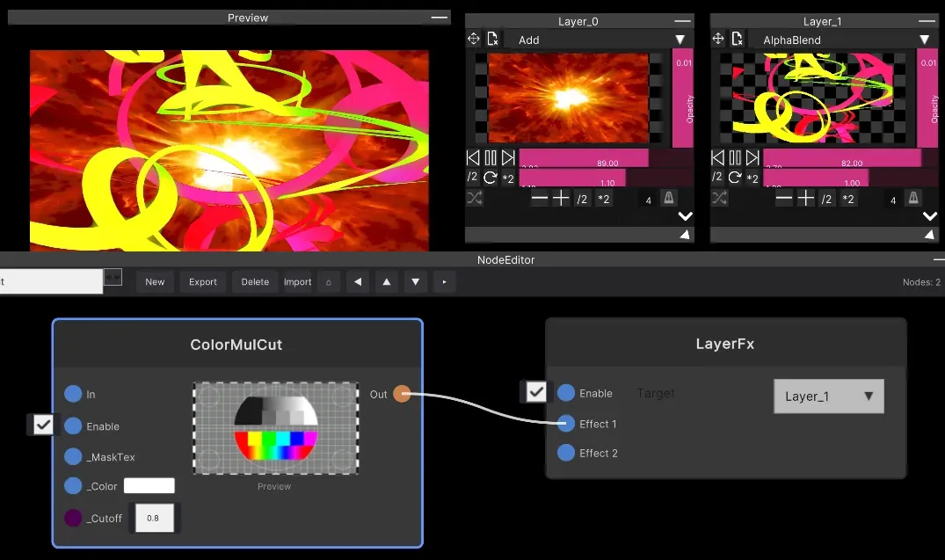Toggle the ColorMulCut Enable checkbox

click(44, 425)
